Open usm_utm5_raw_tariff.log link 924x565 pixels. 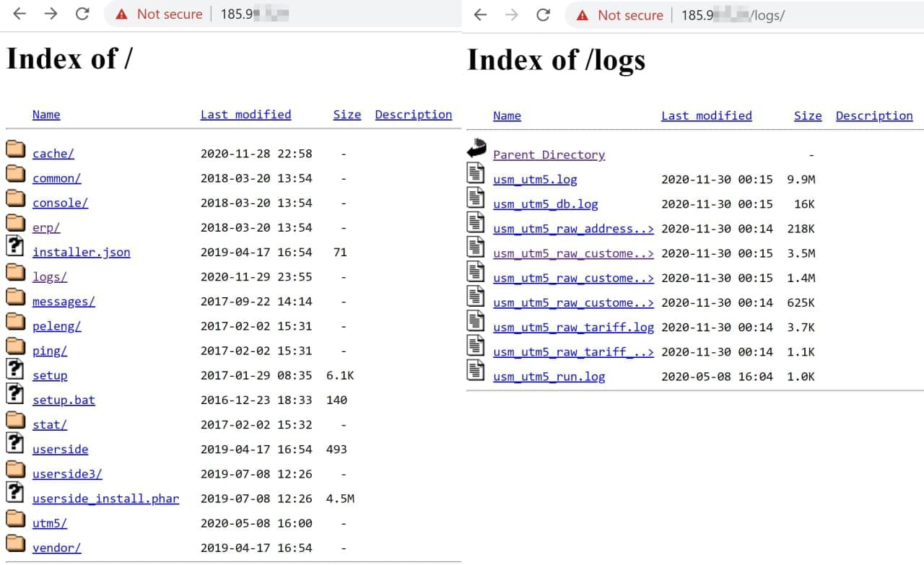click(x=573, y=327)
